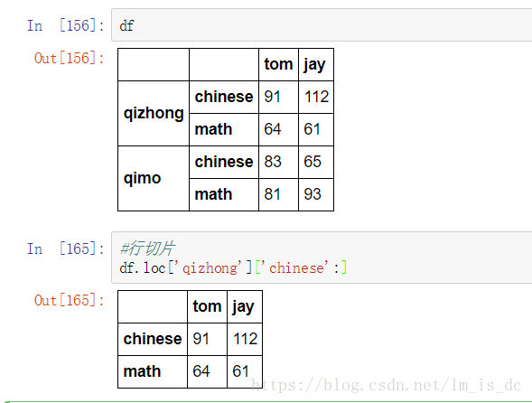The width and height of the screenshot is (532, 403).
Task: Click the code cell containing df
Action: coord(322,25)
